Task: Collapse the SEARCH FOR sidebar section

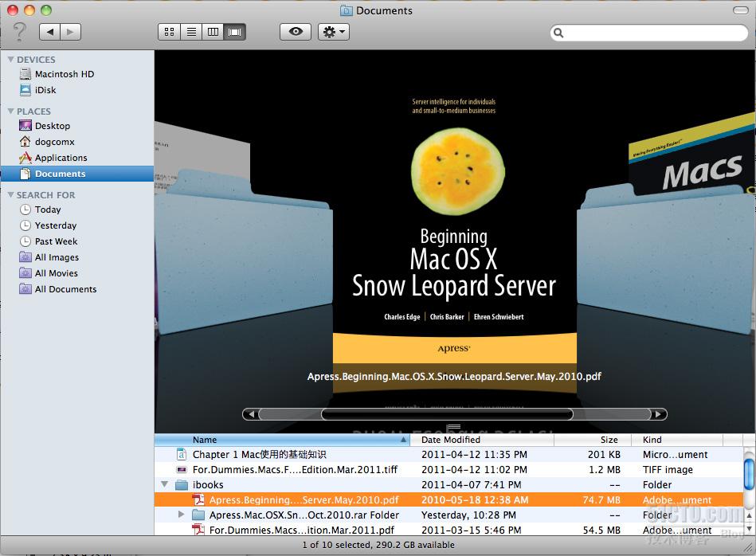Action: 10,195
